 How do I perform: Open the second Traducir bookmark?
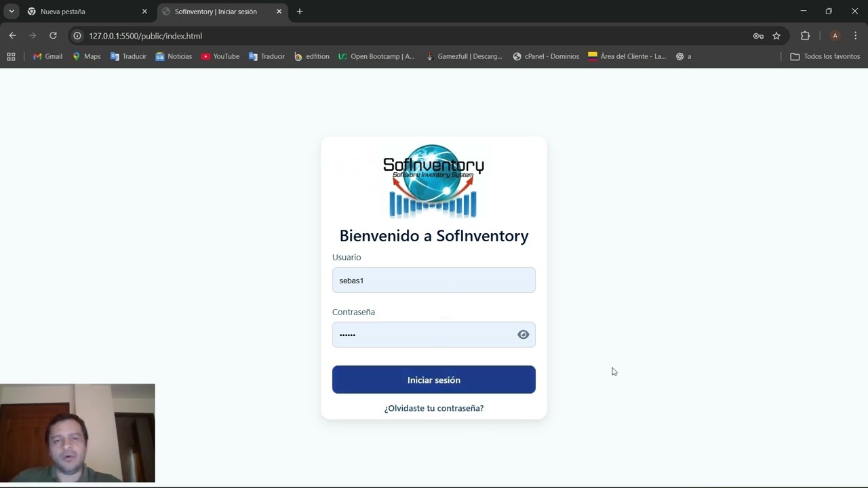[267, 56]
